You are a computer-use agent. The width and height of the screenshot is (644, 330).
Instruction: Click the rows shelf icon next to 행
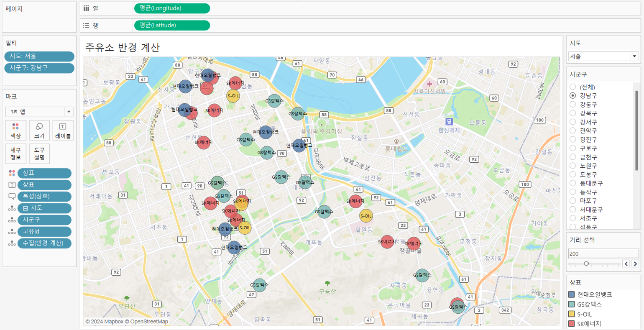(86, 26)
